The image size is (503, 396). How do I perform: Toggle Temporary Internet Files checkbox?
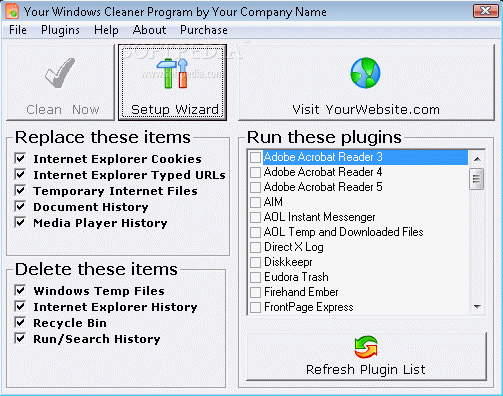[x=20, y=190]
